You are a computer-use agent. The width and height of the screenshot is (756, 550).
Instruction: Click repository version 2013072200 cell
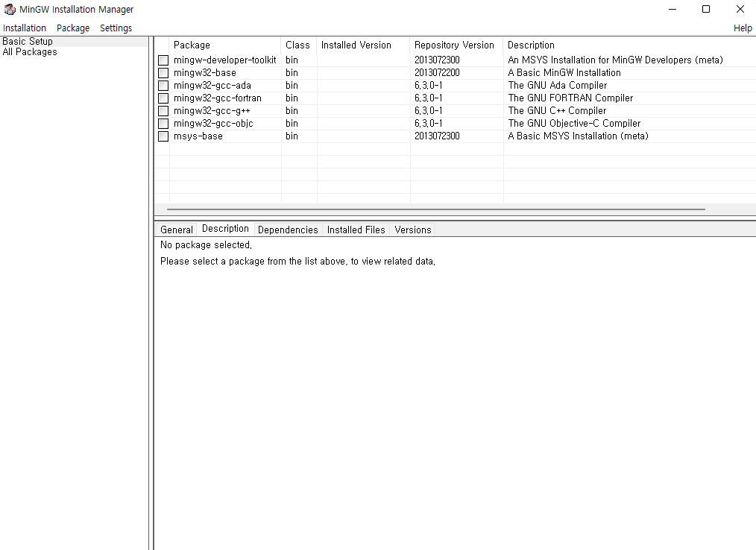pos(437,73)
